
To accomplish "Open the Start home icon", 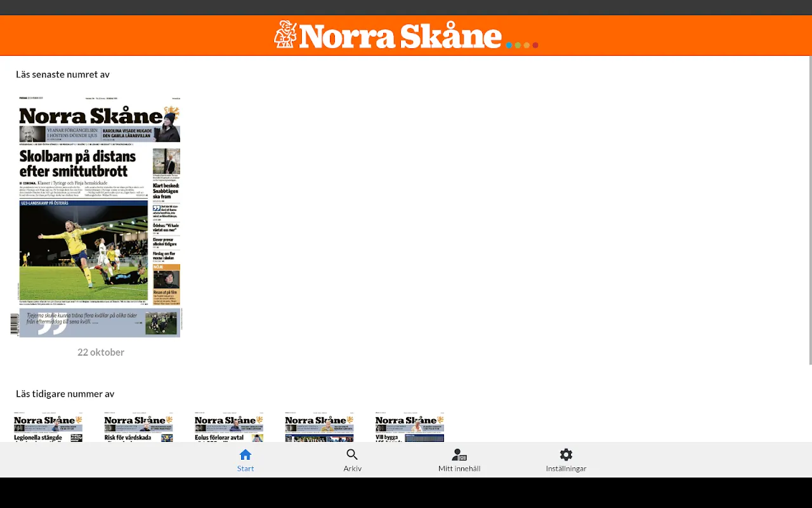I will pyautogui.click(x=246, y=455).
